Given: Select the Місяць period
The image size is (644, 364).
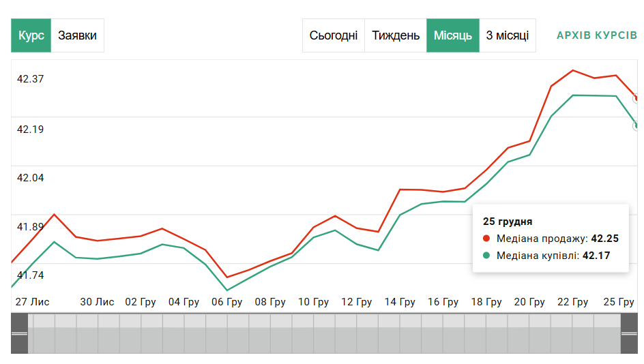Looking at the screenshot, I should (453, 35).
